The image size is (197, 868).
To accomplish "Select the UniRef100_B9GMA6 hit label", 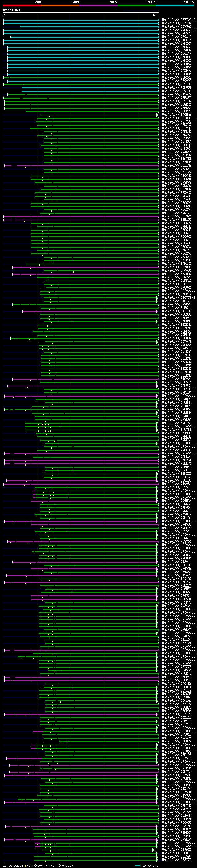I will pos(176,115).
